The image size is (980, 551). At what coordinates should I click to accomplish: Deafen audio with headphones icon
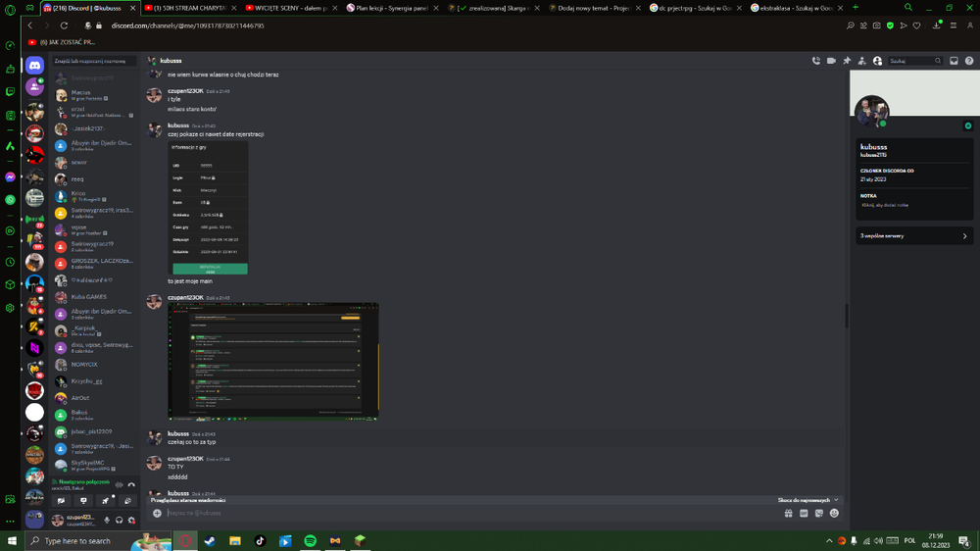coord(119,520)
